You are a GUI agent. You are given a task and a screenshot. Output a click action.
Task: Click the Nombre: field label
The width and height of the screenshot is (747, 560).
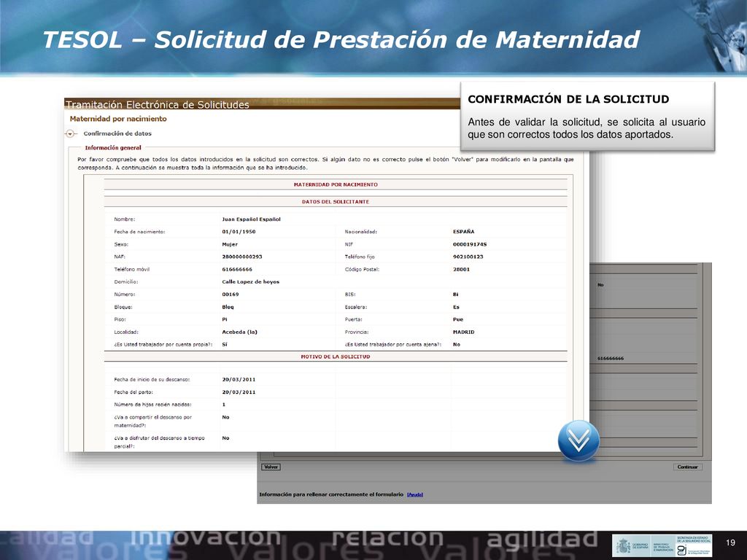pos(124,219)
